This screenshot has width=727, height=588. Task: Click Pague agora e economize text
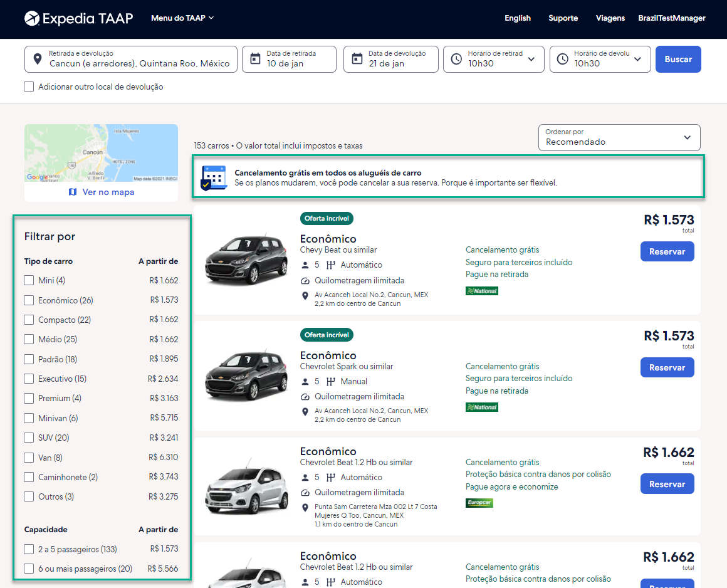[512, 487]
